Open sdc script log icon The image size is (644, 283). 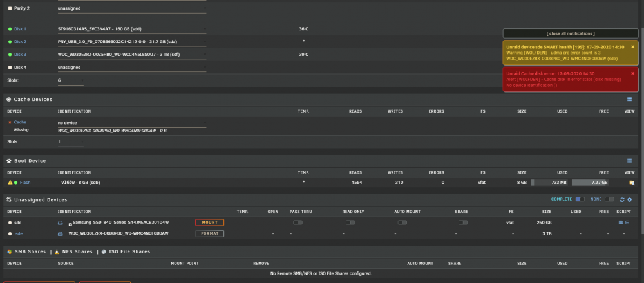click(627, 223)
